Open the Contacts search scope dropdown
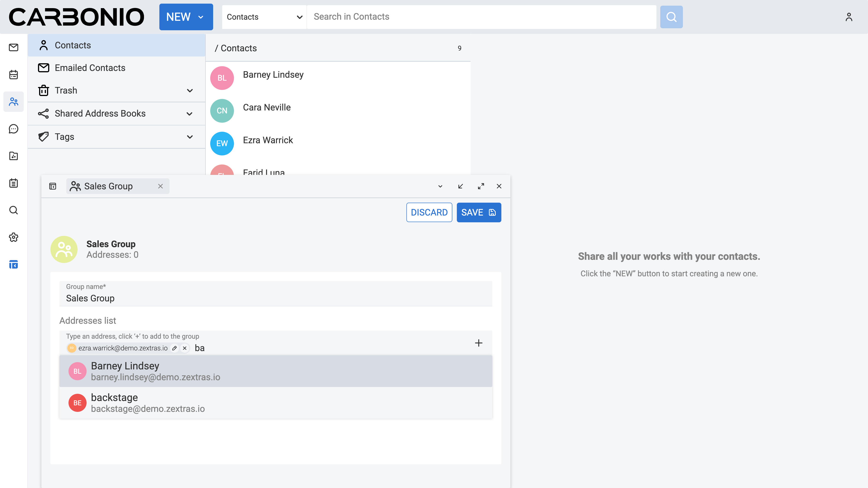This screenshot has height=488, width=868. point(264,17)
